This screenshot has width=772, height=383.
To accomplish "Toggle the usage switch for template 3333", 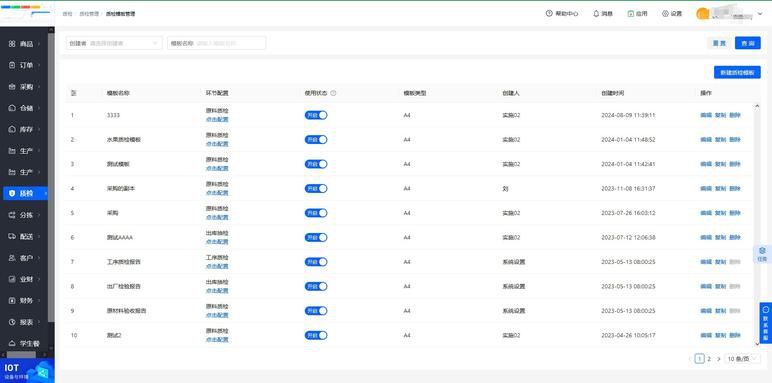I will tap(316, 115).
